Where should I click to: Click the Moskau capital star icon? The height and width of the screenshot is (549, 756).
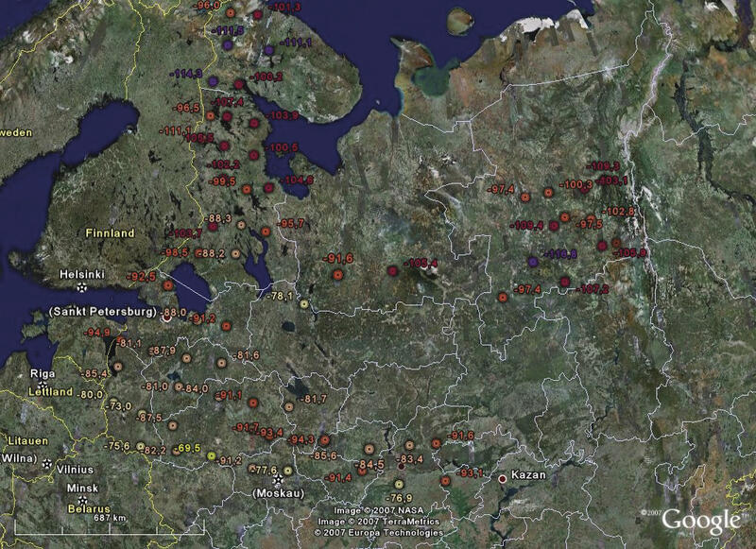tap(278, 480)
